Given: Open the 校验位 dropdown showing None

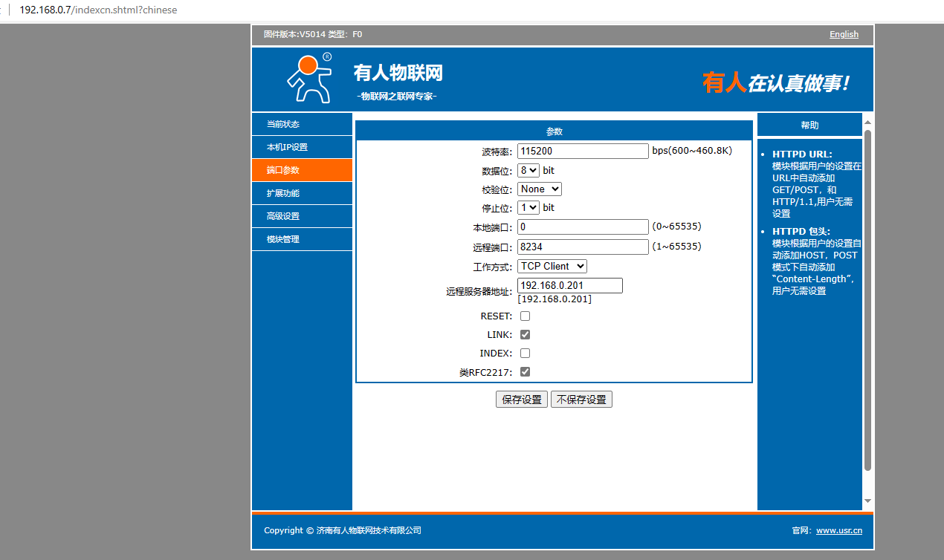Looking at the screenshot, I should click(x=540, y=189).
